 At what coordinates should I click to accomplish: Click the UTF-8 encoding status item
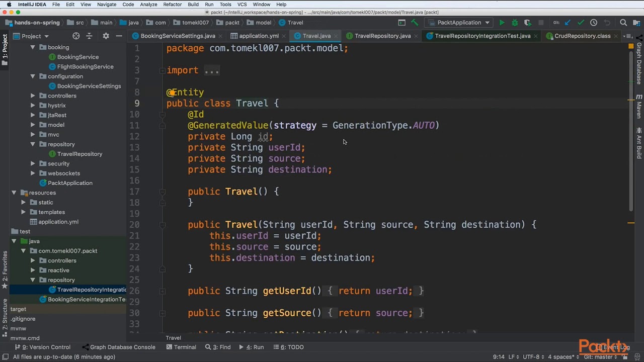(533, 357)
